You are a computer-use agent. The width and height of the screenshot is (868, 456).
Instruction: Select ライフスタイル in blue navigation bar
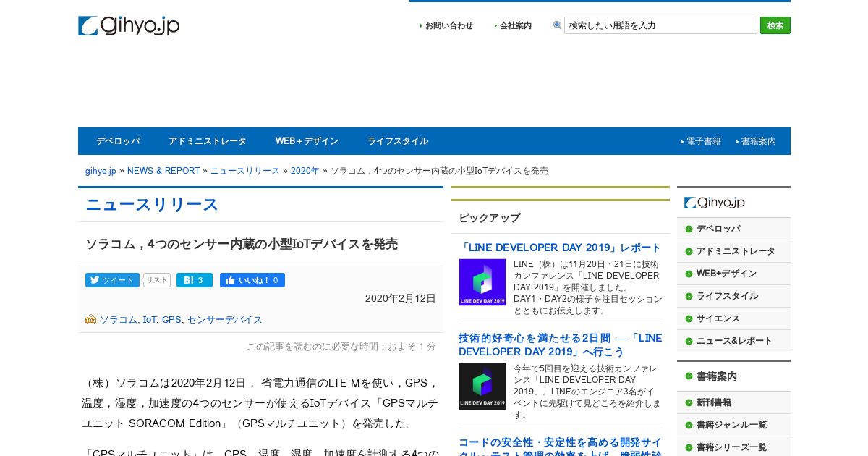click(x=398, y=141)
